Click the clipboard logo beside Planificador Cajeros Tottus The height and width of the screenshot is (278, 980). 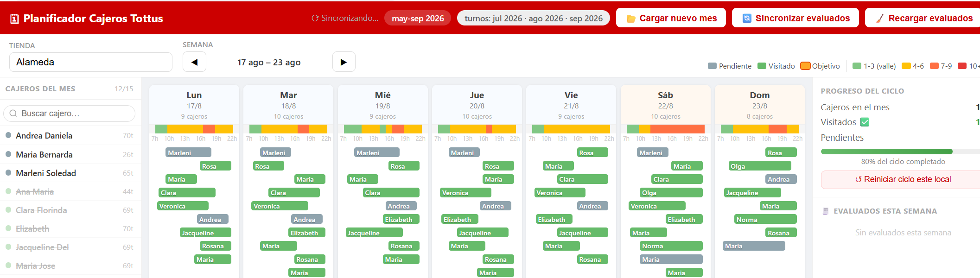coord(14,19)
